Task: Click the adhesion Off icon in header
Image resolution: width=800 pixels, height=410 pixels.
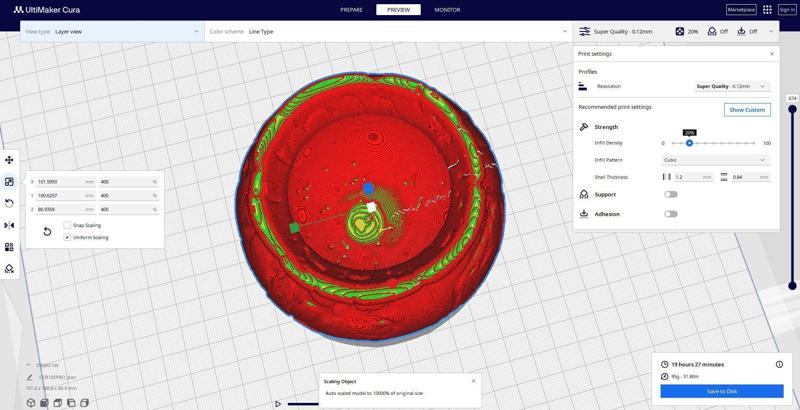Action: pyautogui.click(x=741, y=32)
